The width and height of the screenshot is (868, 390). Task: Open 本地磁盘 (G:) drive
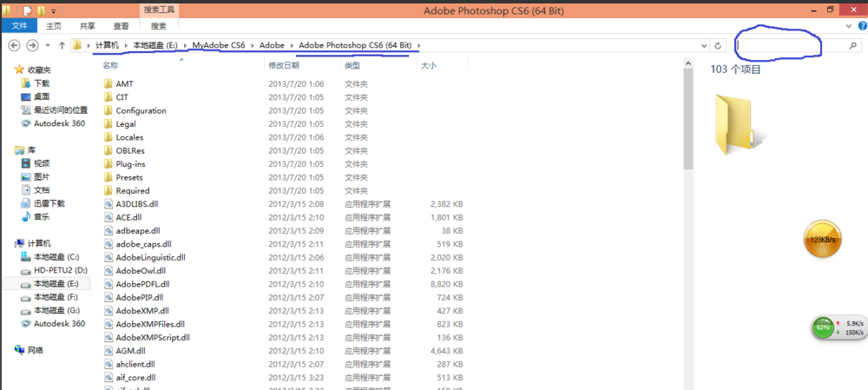click(x=49, y=310)
